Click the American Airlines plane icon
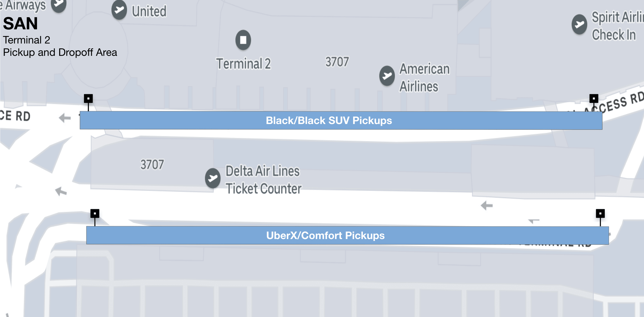644x317 pixels. click(x=387, y=76)
